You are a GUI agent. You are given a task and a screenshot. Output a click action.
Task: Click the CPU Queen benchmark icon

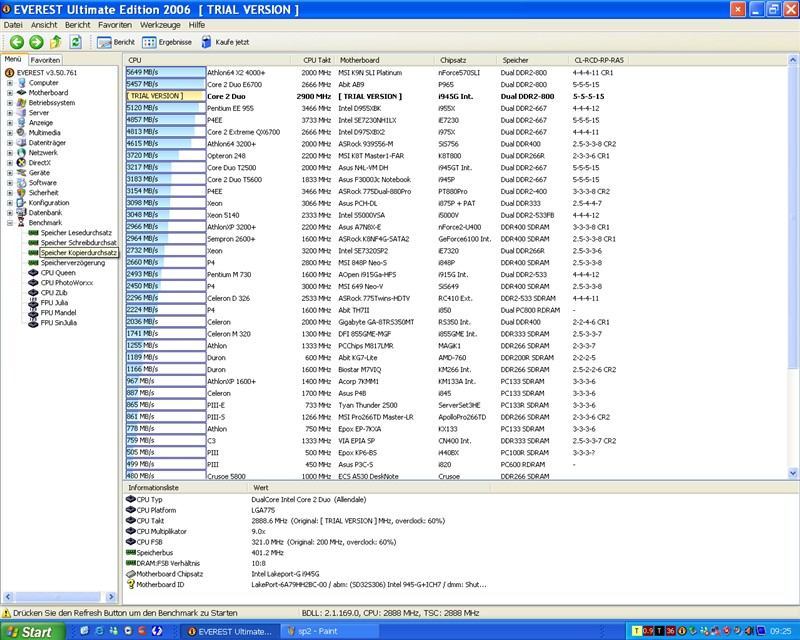click(x=33, y=273)
